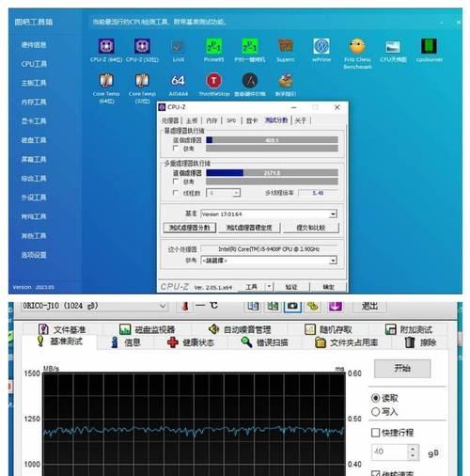Launch Core Temp (64位) icon

[x=106, y=81]
